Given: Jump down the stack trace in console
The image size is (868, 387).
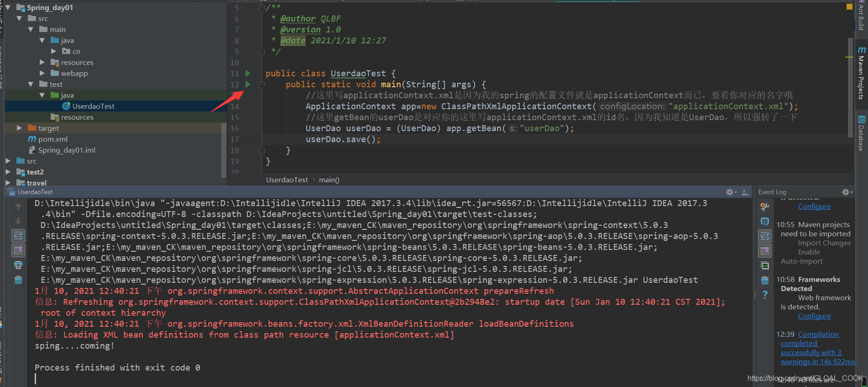Looking at the screenshot, I should tap(18, 221).
